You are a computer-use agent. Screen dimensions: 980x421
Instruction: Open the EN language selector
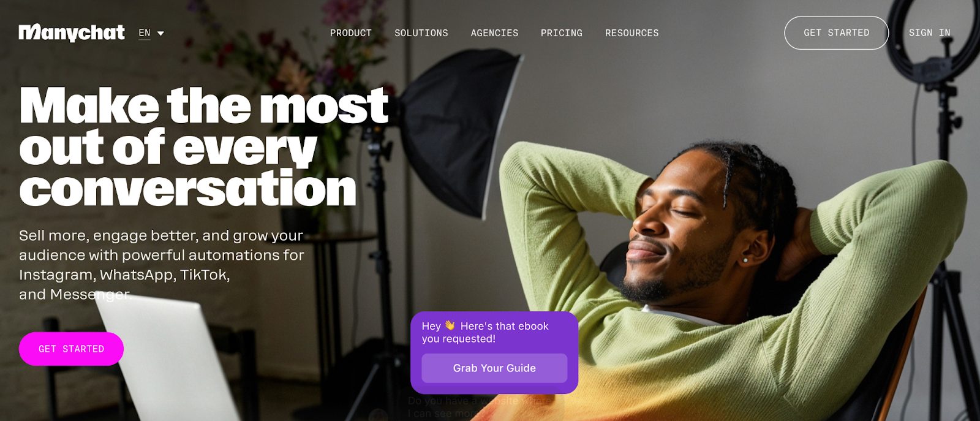point(151,33)
